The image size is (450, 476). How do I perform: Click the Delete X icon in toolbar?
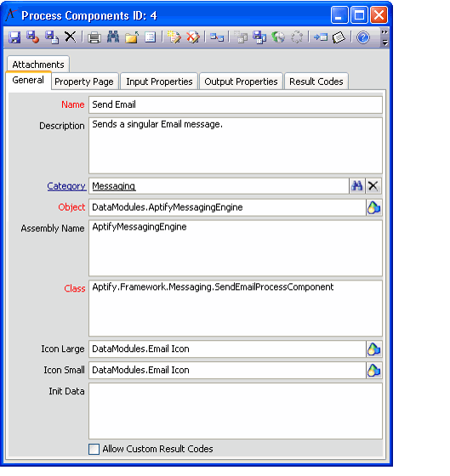tap(71, 37)
